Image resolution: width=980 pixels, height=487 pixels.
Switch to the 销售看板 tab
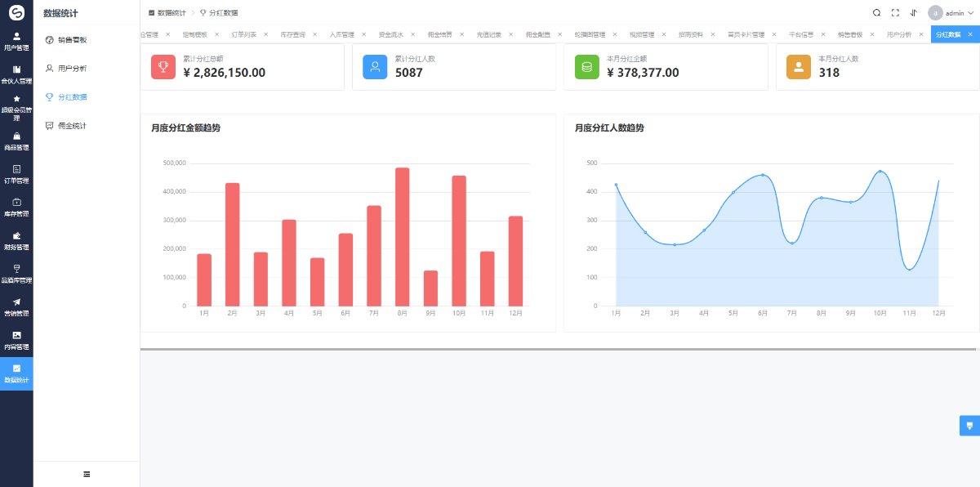click(x=850, y=34)
